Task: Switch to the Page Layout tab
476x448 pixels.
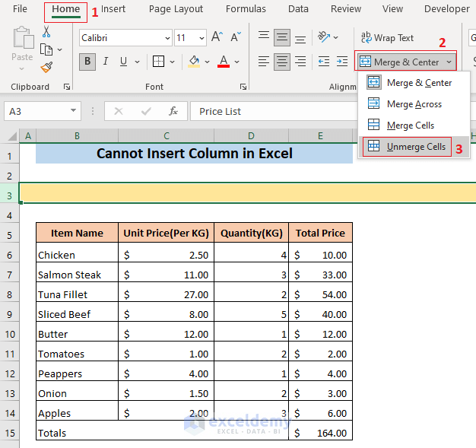Action: point(176,9)
